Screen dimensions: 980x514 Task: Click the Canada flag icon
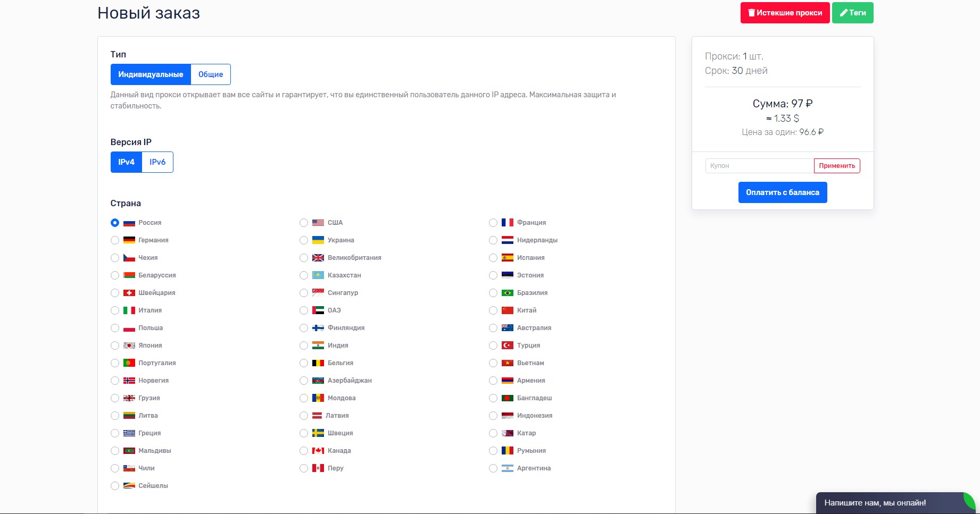pyautogui.click(x=318, y=451)
